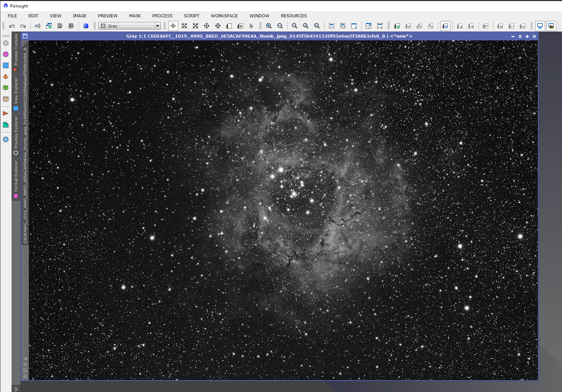
Task: Toggle the monitor display icon at toolbar right
Action: pyautogui.click(x=540, y=26)
